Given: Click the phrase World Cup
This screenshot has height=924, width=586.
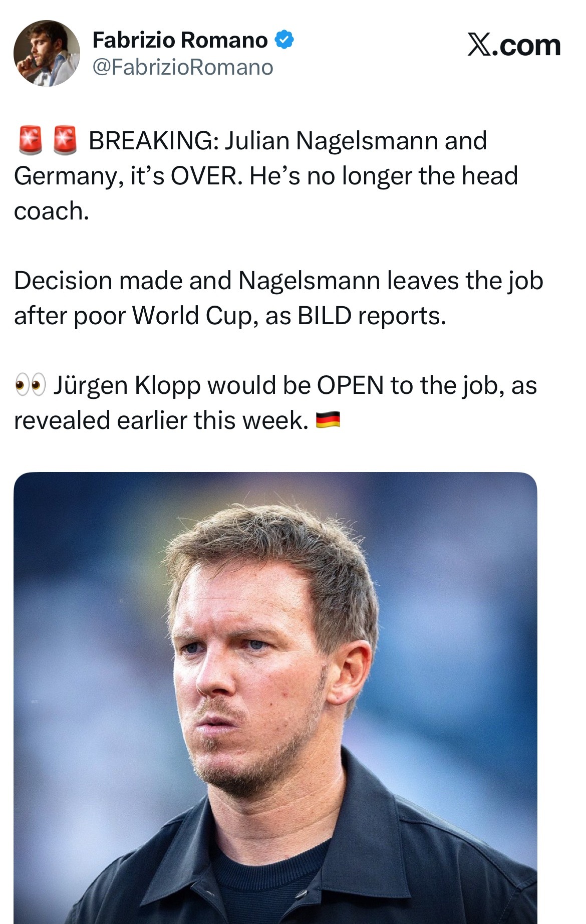Looking at the screenshot, I should point(195,316).
